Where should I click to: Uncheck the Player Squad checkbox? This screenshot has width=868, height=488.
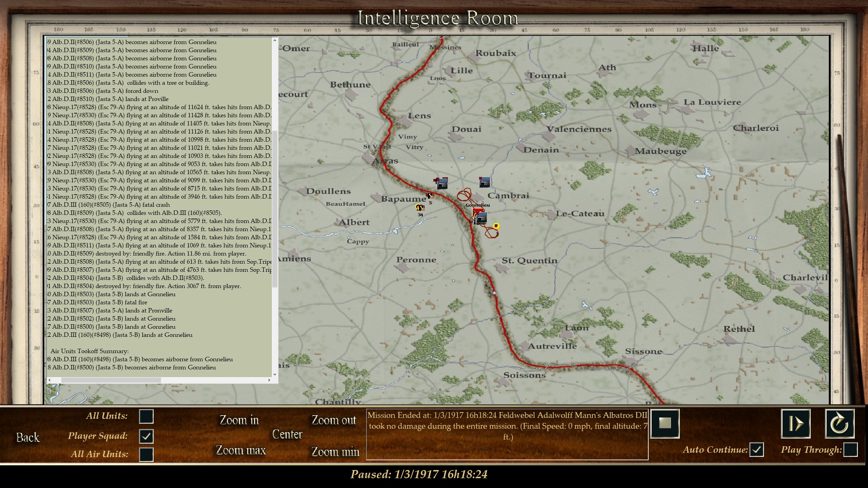point(146,436)
